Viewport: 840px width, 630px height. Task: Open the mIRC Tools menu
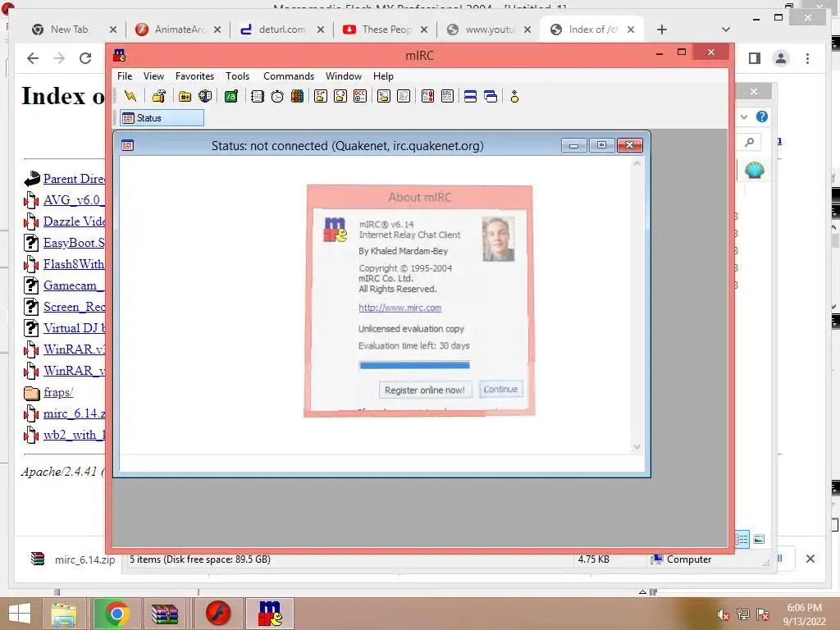237,76
